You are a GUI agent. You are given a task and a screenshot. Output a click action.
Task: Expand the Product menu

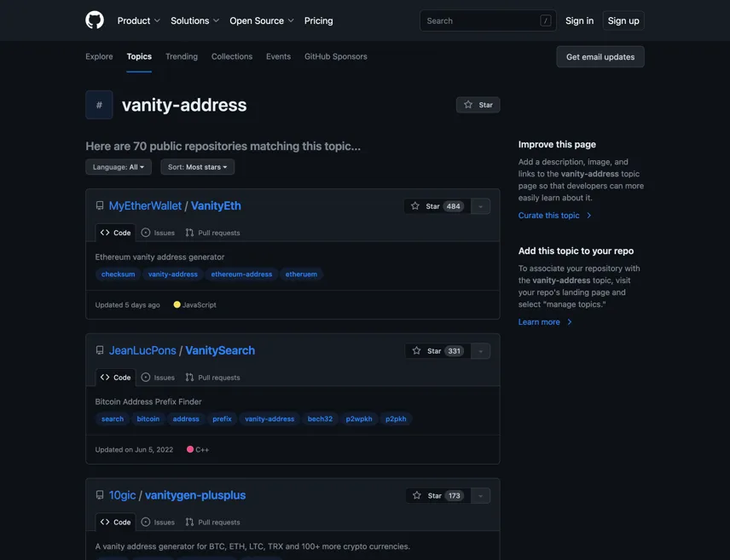pyautogui.click(x=138, y=20)
